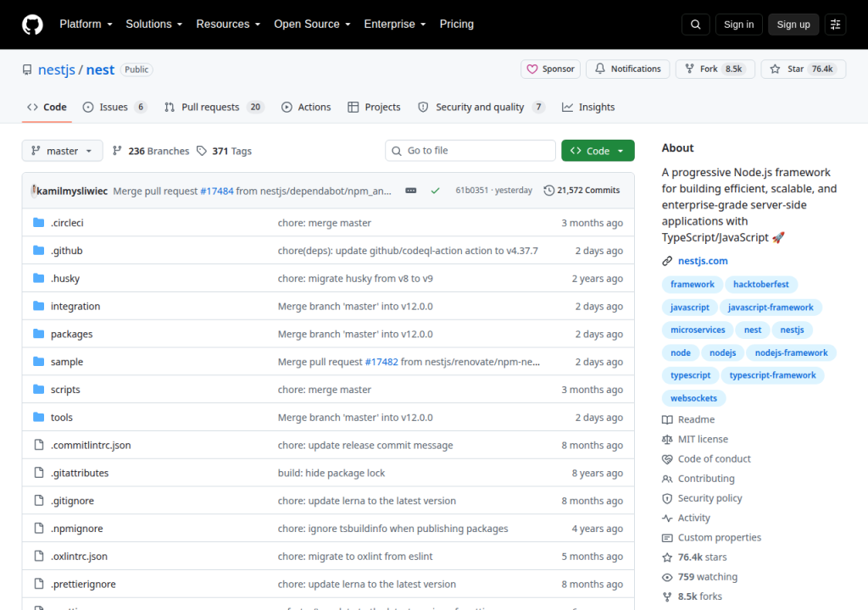This screenshot has height=610, width=868.
Task: Switch to the Issues tab
Action: tap(114, 108)
